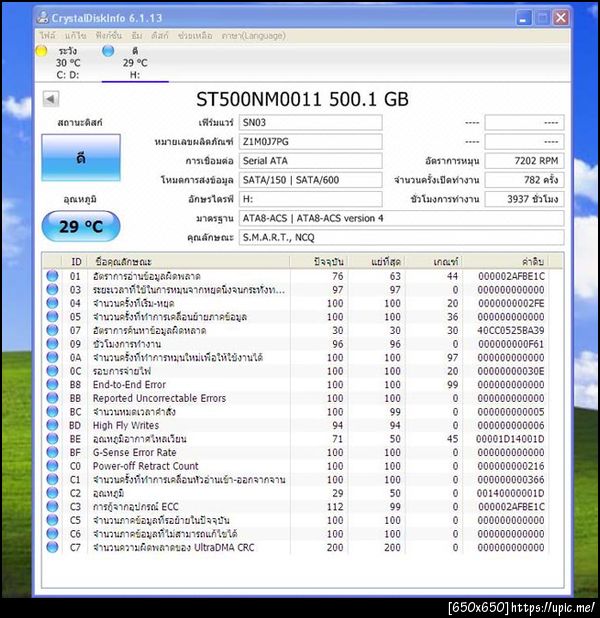Open the ช่วยเหลือ (Help) menu
Image resolution: width=600 pixels, height=618 pixels.
[x=195, y=35]
